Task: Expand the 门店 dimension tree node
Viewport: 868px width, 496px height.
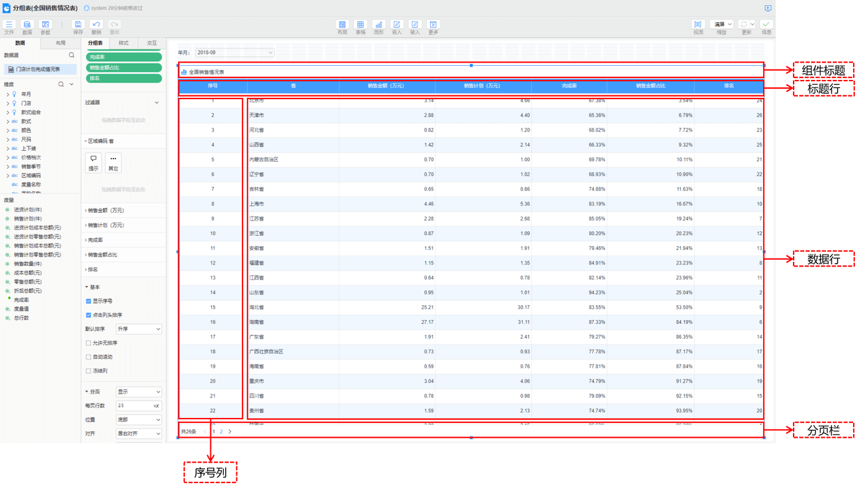Action: pyautogui.click(x=7, y=104)
